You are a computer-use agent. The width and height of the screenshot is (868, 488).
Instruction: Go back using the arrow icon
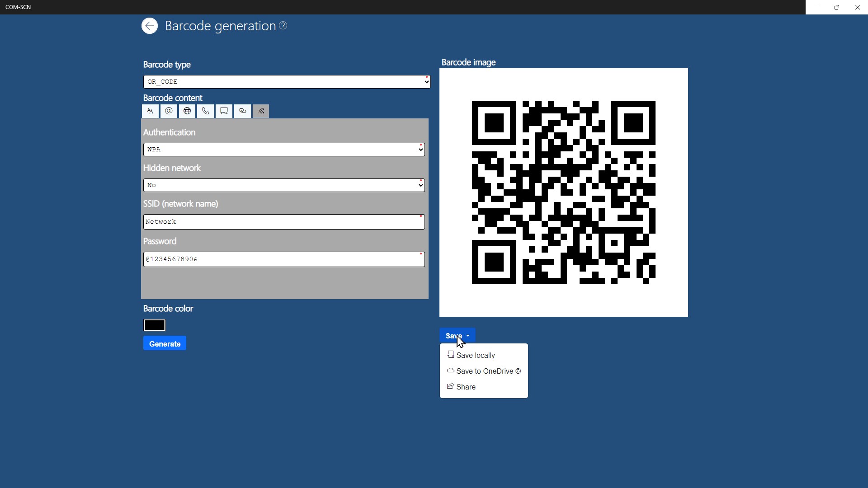[150, 26]
